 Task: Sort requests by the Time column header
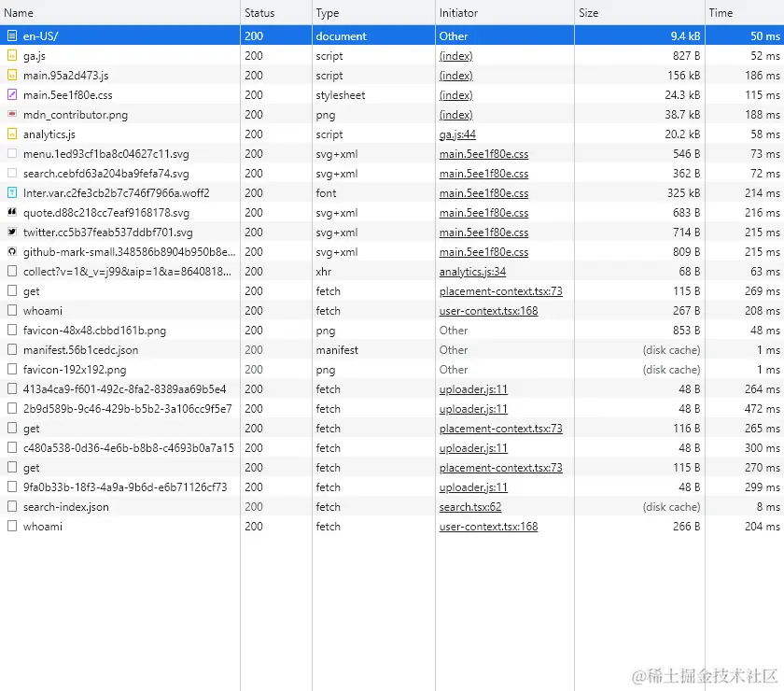(745, 12)
